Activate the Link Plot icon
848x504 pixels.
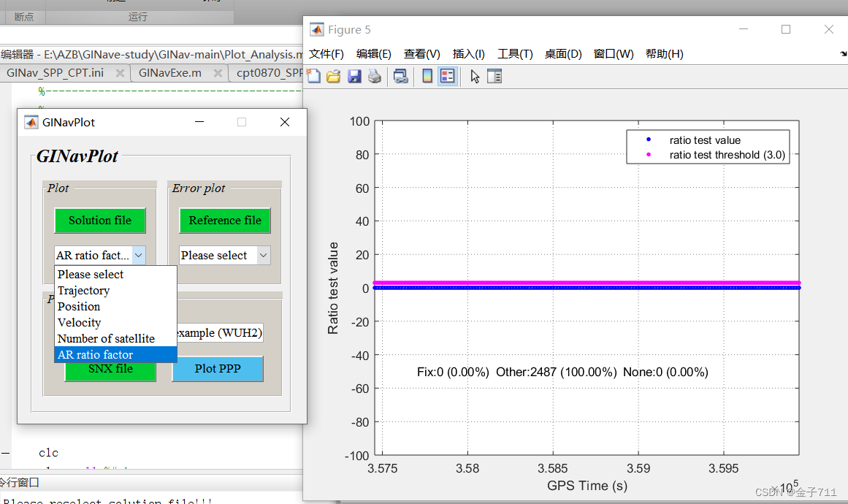pos(400,75)
